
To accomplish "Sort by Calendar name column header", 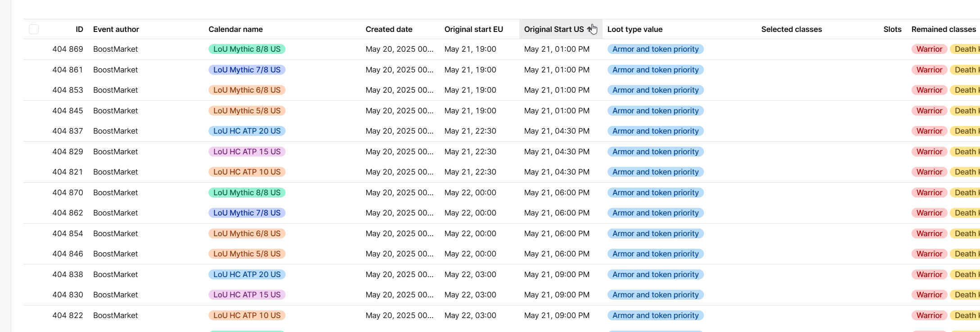I will pos(236,29).
